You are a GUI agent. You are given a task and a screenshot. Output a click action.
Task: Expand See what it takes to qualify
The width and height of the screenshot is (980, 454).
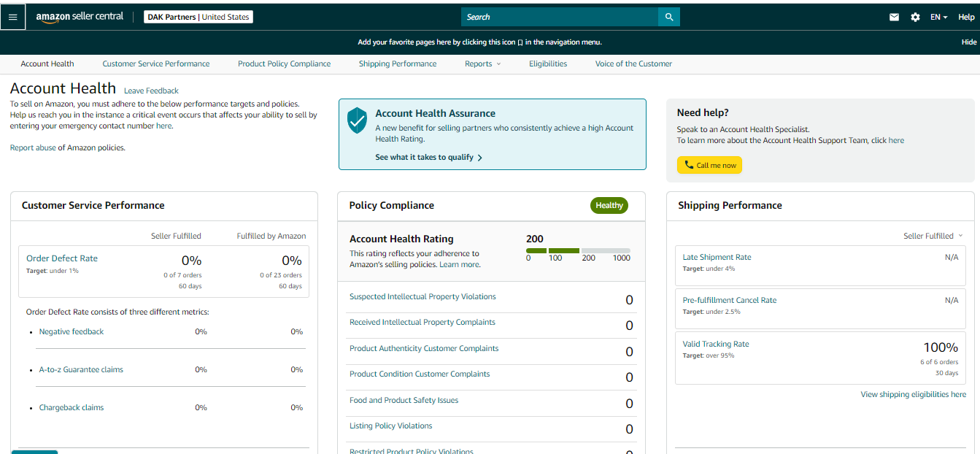click(x=428, y=157)
